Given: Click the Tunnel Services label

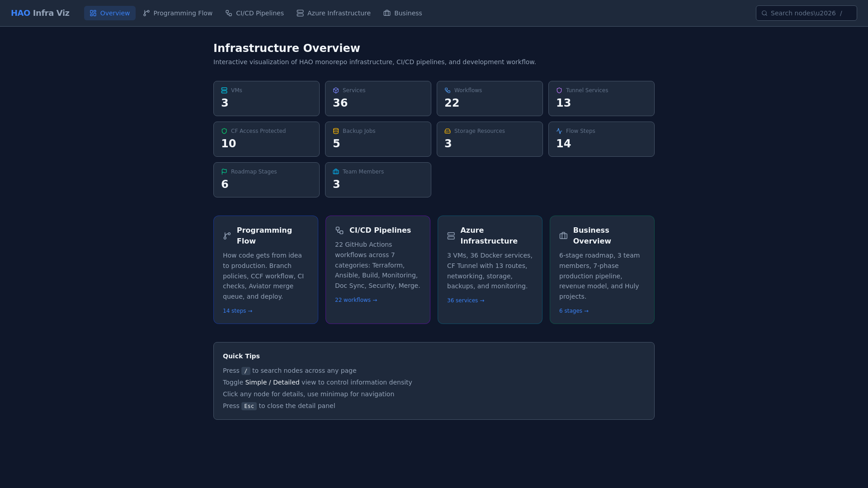Looking at the screenshot, I should point(587,90).
